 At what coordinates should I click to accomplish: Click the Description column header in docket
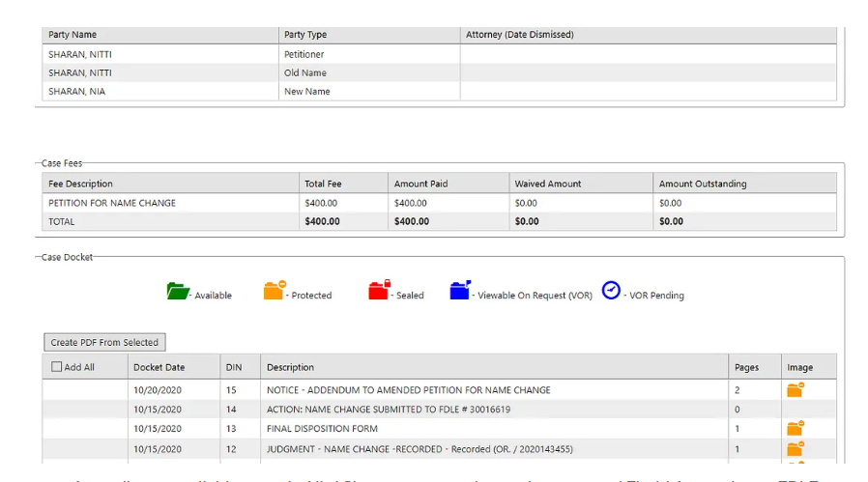(x=290, y=367)
